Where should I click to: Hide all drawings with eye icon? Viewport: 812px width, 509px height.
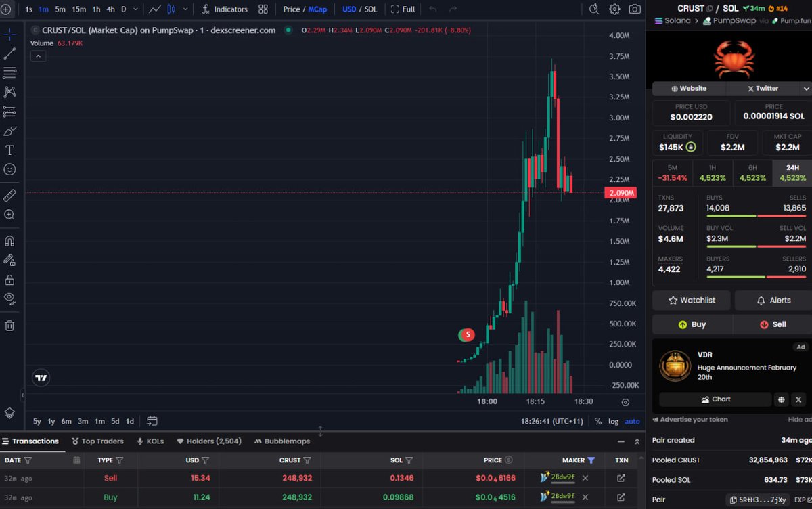9,298
